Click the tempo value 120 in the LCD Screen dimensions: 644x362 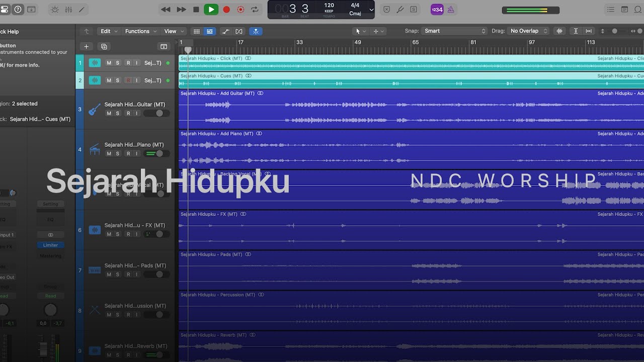329,5
